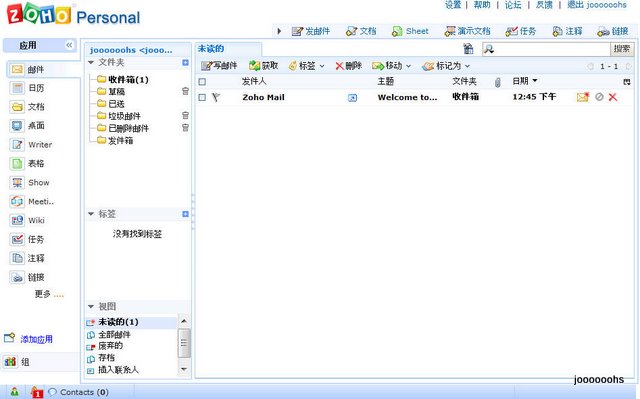Click the red X delete icon on Zoho Mail row
640x399 pixels.
pos(613,97)
